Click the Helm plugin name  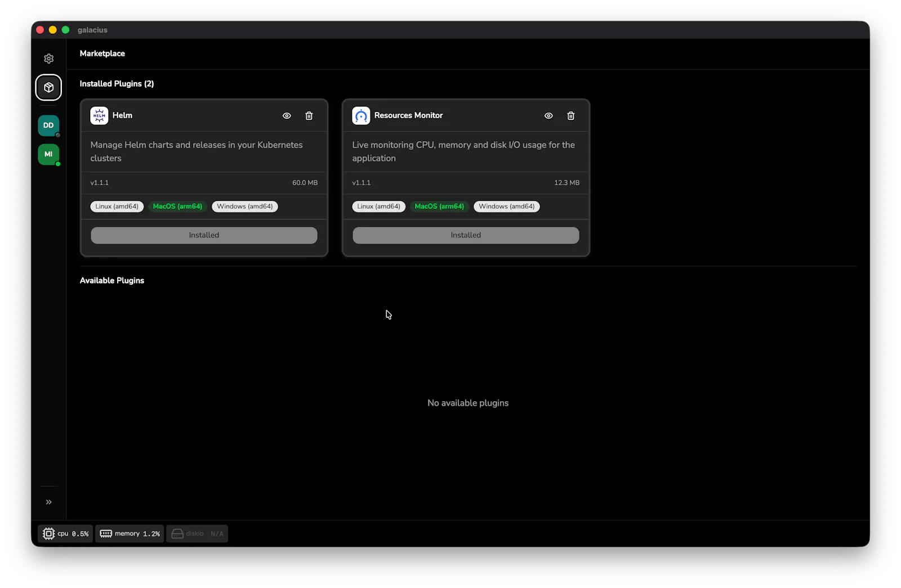pyautogui.click(x=122, y=115)
